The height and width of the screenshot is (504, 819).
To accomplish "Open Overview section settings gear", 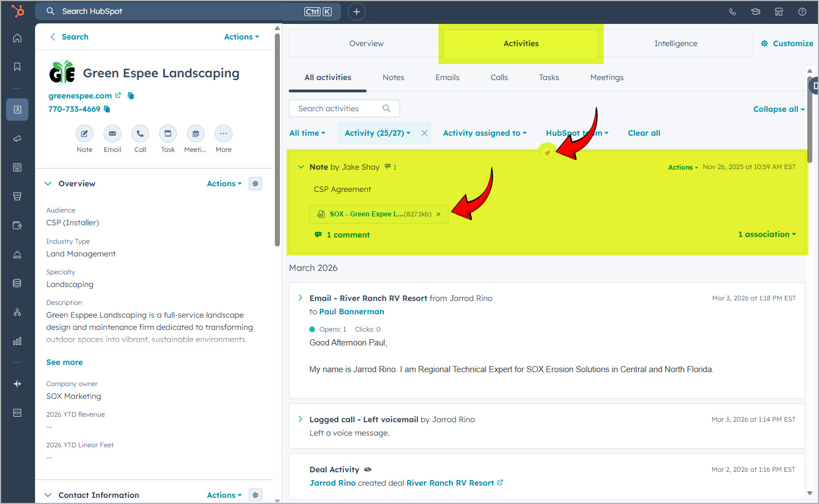I will (255, 184).
